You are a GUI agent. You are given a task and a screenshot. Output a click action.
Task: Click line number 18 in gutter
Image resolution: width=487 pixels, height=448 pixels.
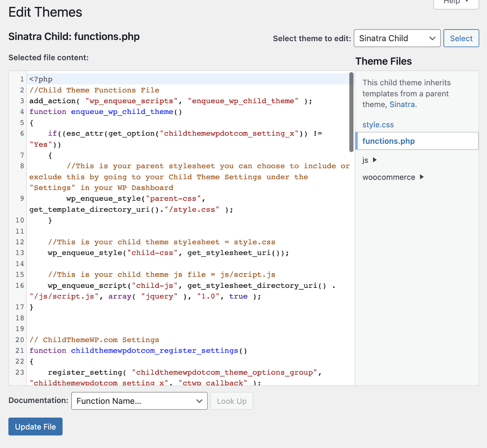click(20, 318)
